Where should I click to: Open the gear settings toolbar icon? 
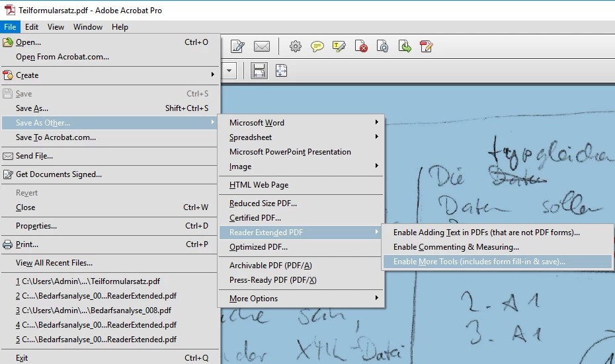(x=296, y=47)
